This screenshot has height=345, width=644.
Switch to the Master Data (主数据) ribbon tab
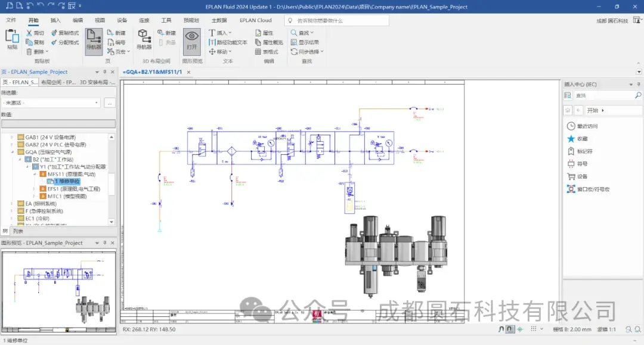219,20
